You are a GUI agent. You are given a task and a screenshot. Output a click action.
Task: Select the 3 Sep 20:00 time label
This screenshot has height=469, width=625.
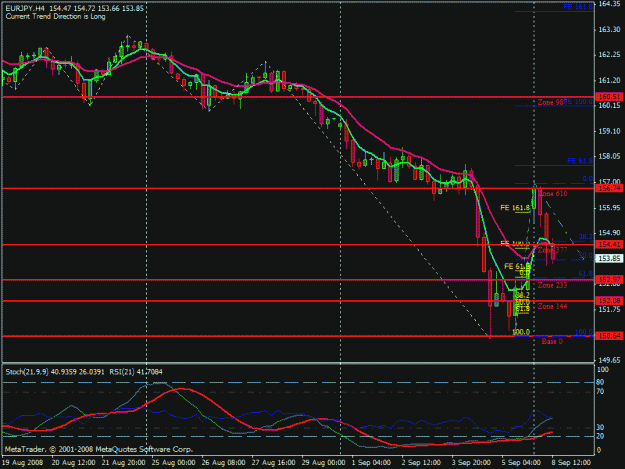(x=471, y=463)
